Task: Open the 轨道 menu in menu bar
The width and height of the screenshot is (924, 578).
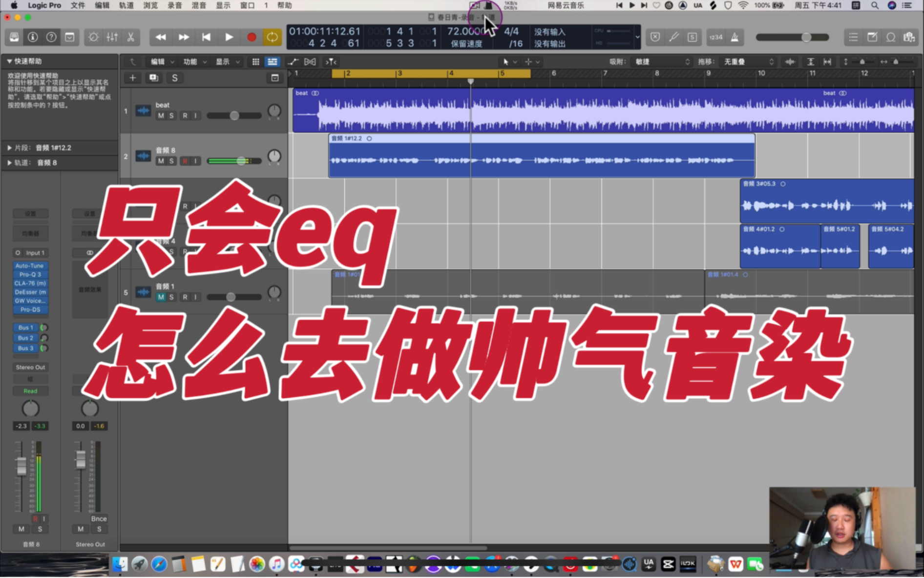Action: click(126, 5)
